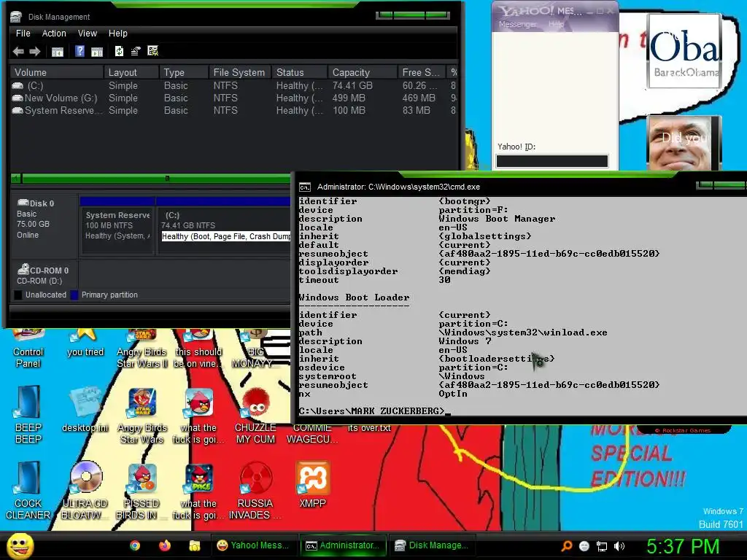Open the View menu in Disk Management
The height and width of the screenshot is (560, 747).
[88, 34]
